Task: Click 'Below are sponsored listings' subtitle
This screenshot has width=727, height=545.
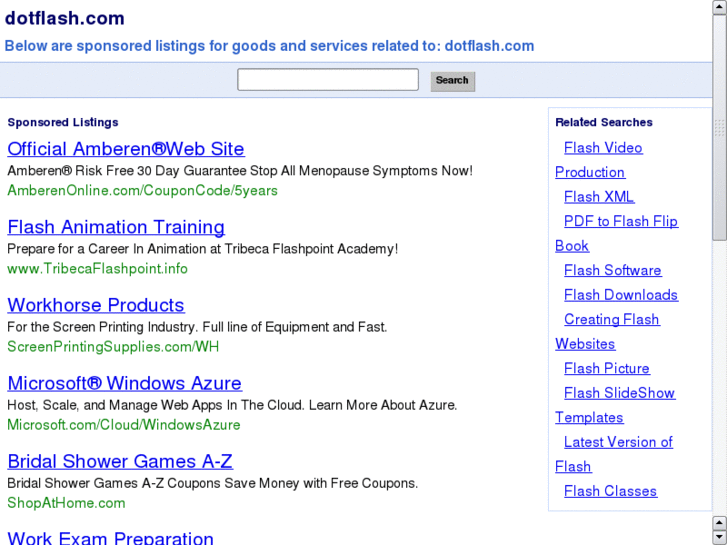Action: click(x=269, y=46)
